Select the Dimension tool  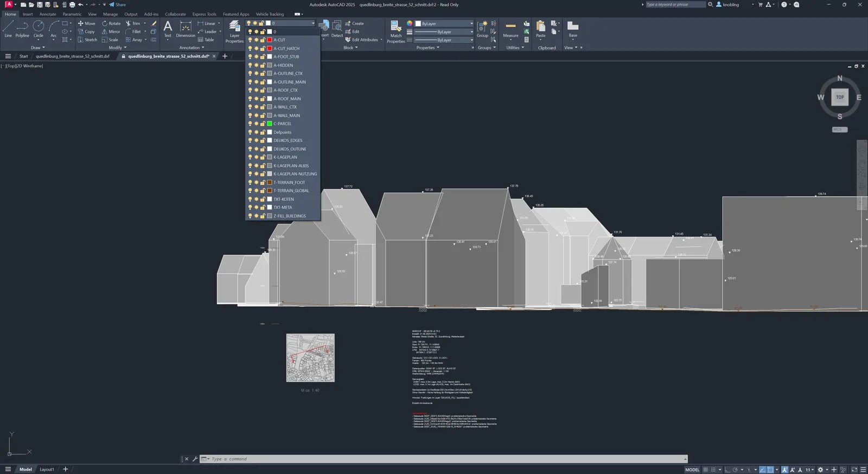pyautogui.click(x=186, y=29)
